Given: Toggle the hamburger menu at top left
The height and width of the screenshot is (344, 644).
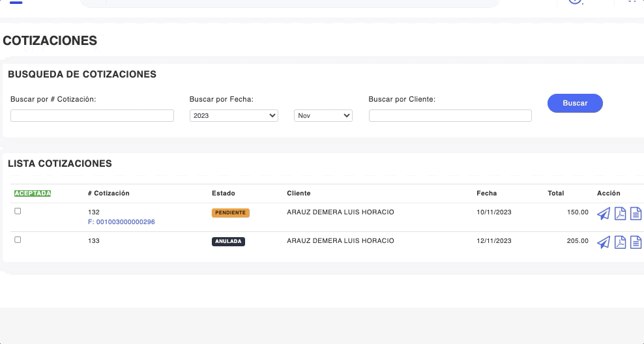Looking at the screenshot, I should pyautogui.click(x=16, y=3).
